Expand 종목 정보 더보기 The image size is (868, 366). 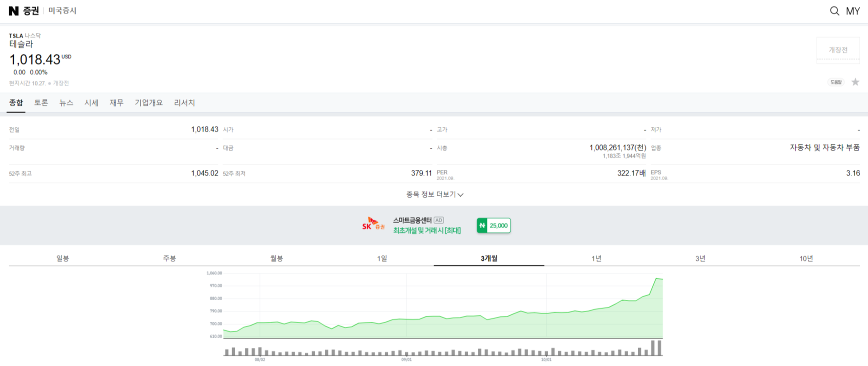pos(434,194)
